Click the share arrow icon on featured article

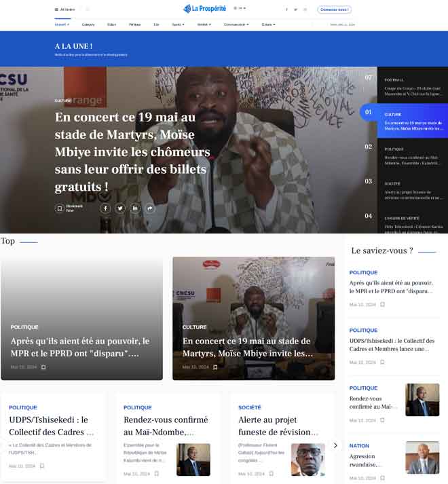coord(150,208)
